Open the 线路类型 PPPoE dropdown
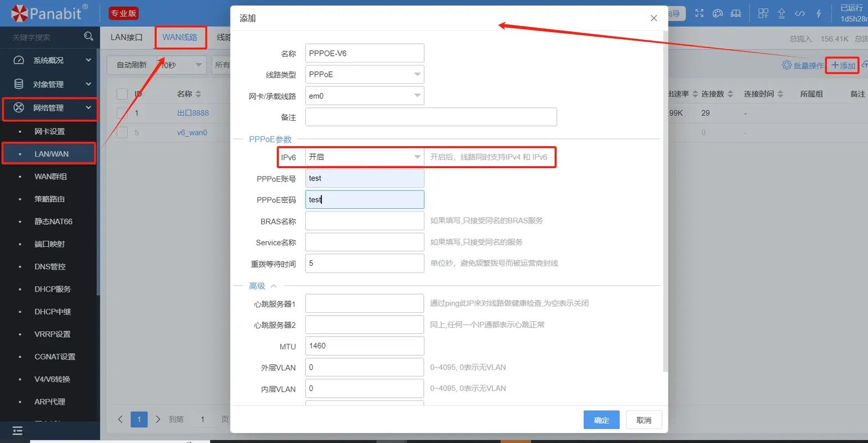 tap(364, 74)
